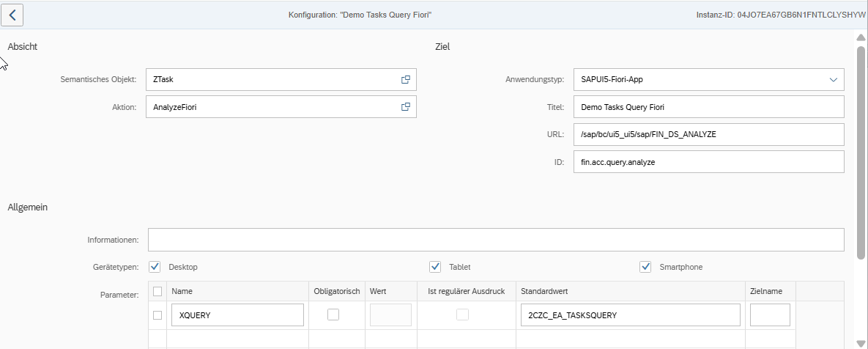
Task: Uncheck the Desktop device type checkbox
Action: (155, 267)
